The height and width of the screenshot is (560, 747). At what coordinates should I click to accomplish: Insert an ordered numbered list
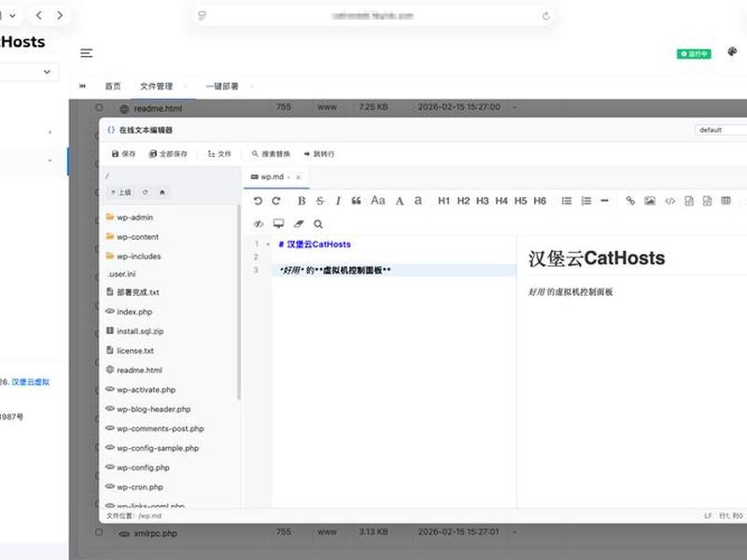pyautogui.click(x=586, y=201)
